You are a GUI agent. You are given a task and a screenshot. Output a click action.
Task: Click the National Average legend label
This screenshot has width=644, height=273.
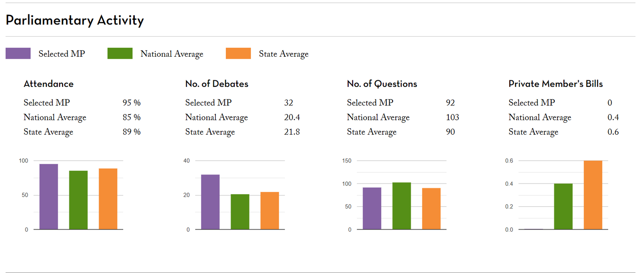[172, 54]
